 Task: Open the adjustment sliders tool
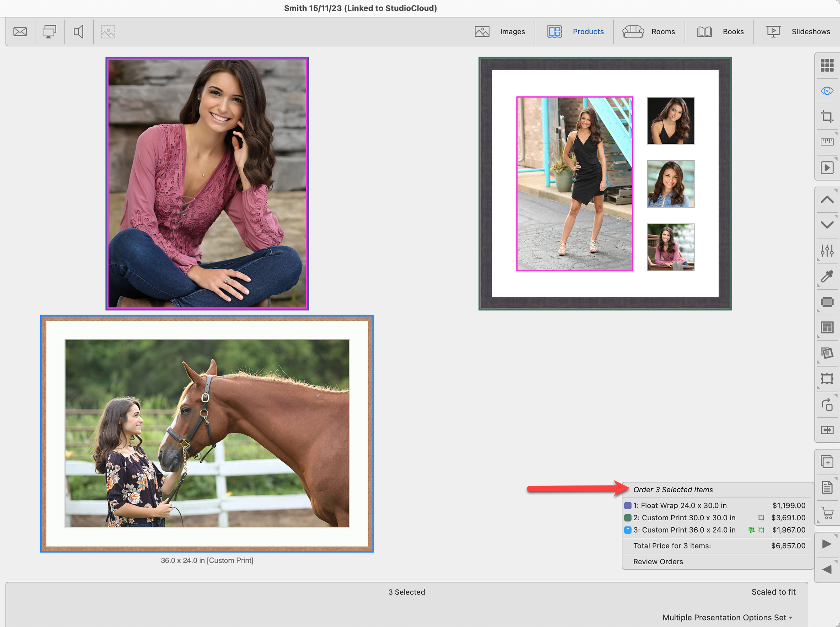click(827, 250)
